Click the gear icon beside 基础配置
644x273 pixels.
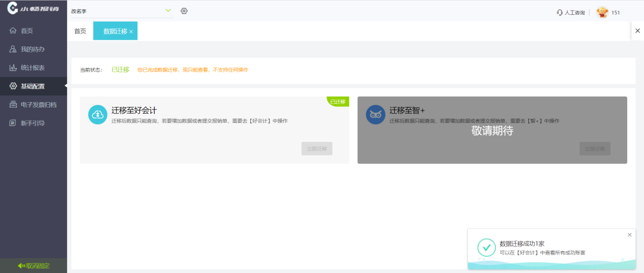point(13,86)
